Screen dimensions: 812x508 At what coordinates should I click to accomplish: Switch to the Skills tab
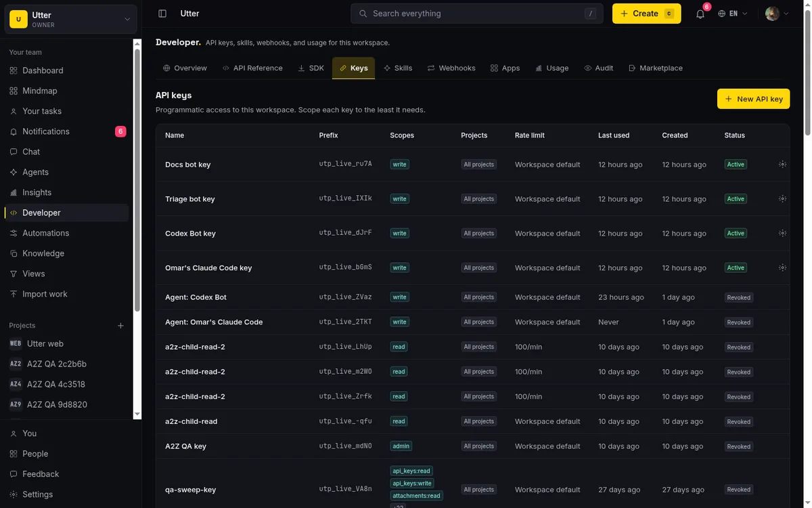point(397,68)
